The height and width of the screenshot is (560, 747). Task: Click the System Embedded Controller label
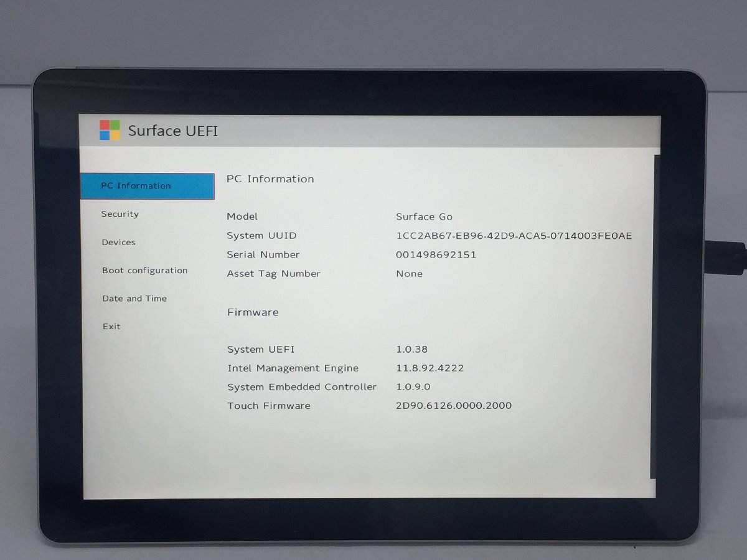[302, 387]
